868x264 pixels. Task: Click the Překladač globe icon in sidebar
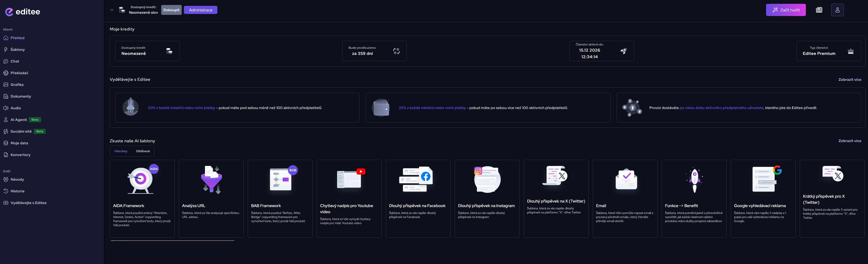(6, 73)
